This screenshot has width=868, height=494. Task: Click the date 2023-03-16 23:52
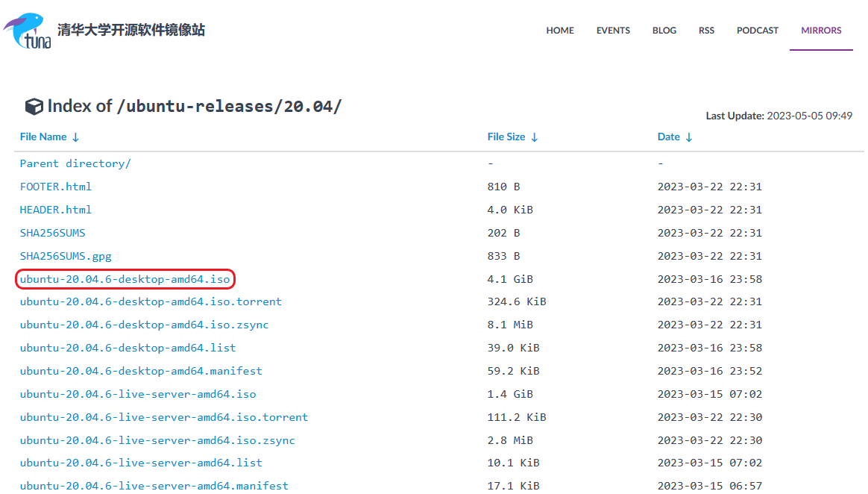(710, 371)
